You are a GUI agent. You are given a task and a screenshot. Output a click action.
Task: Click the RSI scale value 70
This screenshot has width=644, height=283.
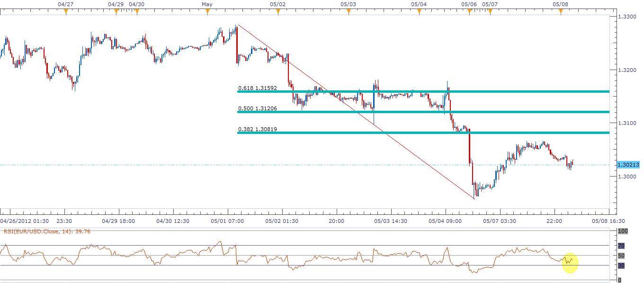(x=621, y=246)
